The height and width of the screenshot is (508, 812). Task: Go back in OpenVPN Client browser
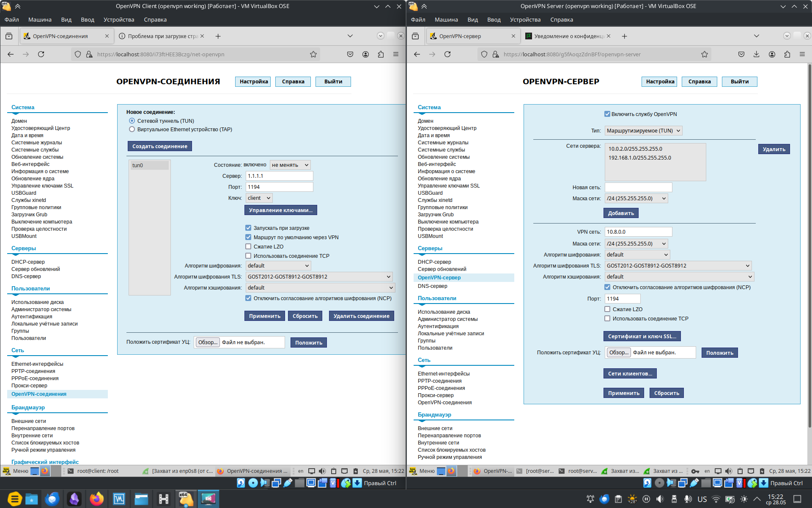coord(11,54)
